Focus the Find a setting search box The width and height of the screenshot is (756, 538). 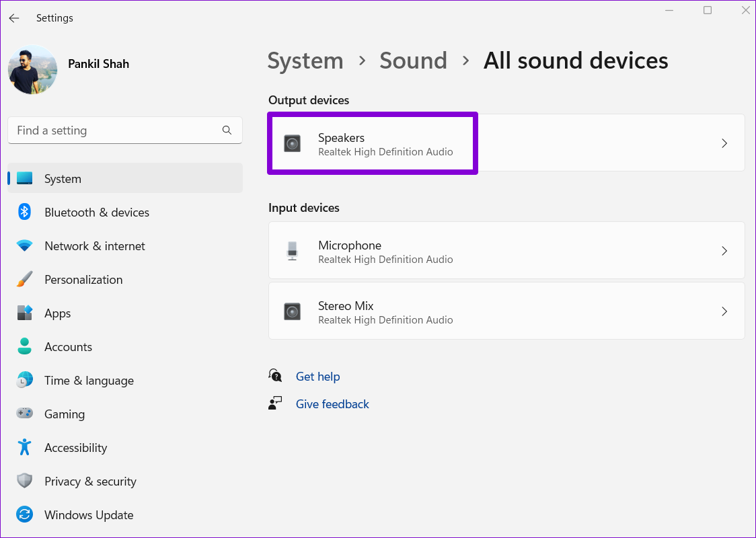point(125,130)
